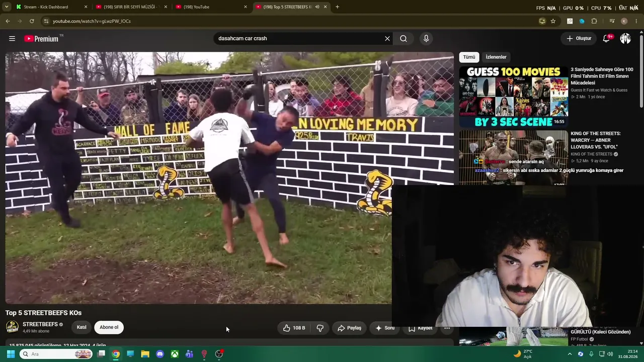
Task: Open Chrome from the taskbar
Action: point(116,354)
